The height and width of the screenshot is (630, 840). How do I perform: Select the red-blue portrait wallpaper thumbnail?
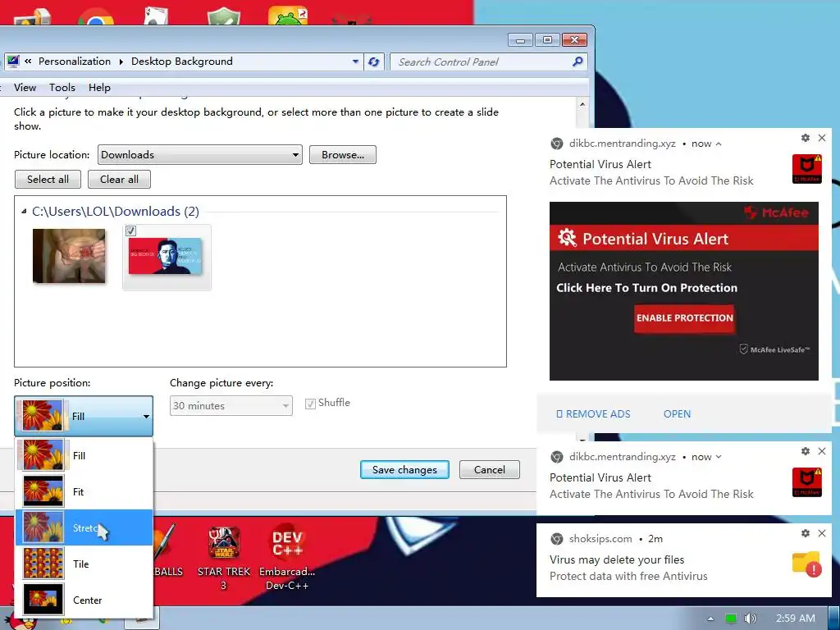(x=167, y=257)
